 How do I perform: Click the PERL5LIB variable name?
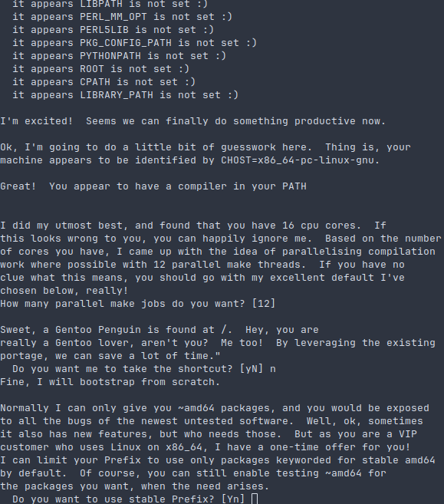coord(104,30)
